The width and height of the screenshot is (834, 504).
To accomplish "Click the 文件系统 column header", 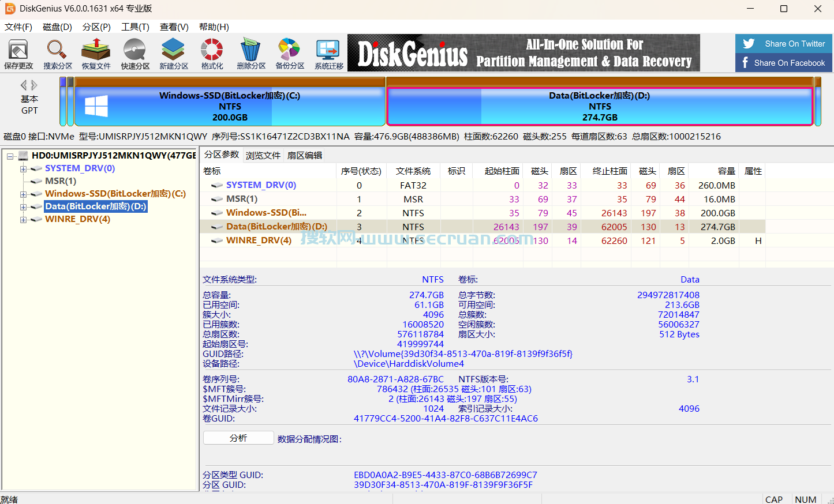I will pyautogui.click(x=413, y=171).
